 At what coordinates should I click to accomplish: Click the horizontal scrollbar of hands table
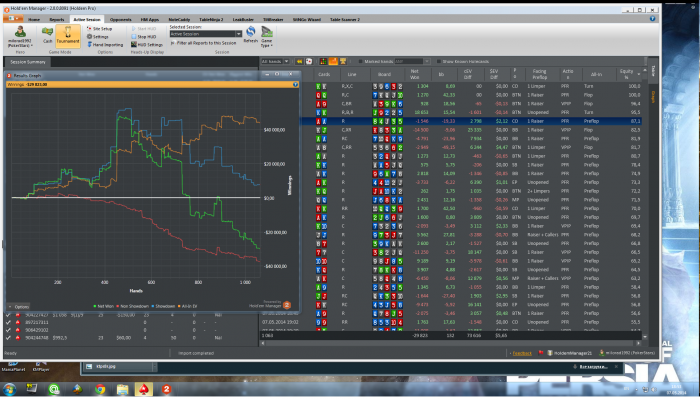(451, 343)
